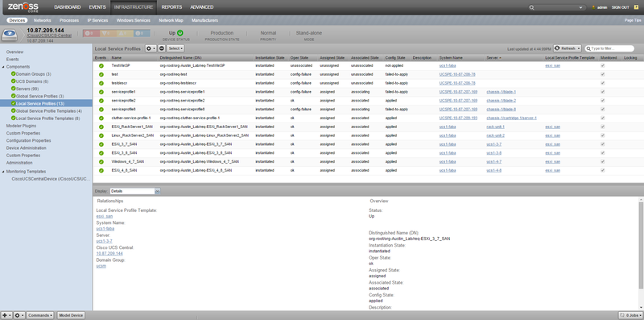
Task: Open the Commands dropdown in bottom bar
Action: click(x=39, y=315)
